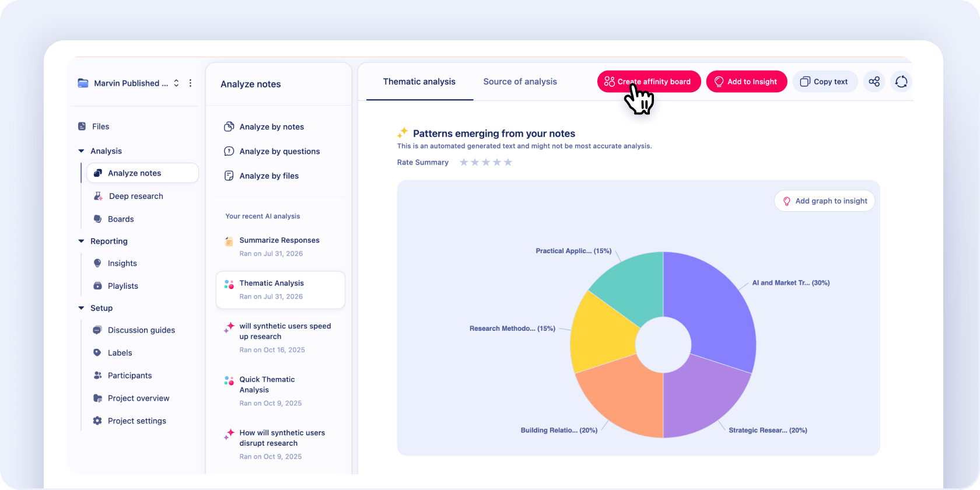Open Summarize Responses recent analysis
This screenshot has height=490, width=980.
(x=280, y=247)
